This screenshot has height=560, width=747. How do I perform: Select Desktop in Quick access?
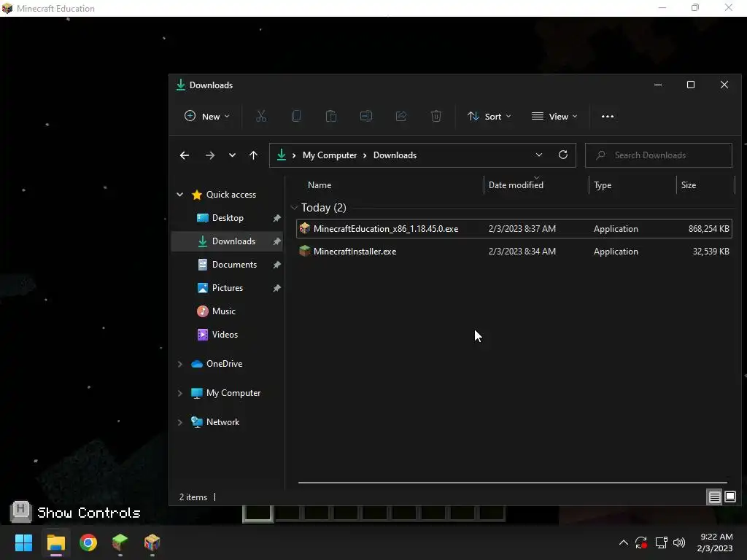[x=228, y=217]
